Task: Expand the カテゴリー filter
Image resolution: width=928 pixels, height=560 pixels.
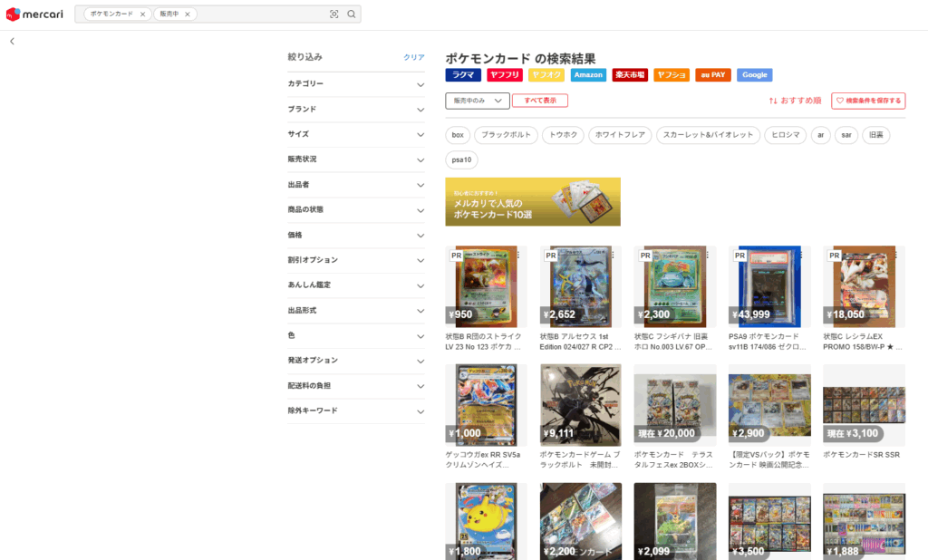Action: pos(356,84)
